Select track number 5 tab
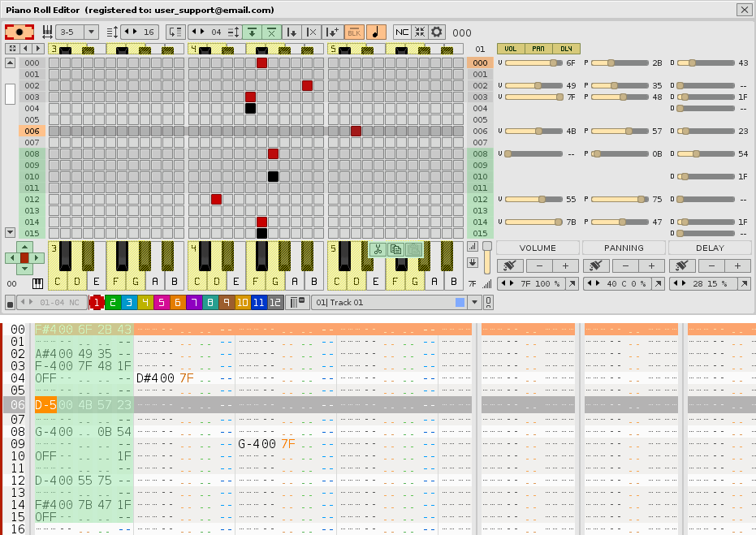The image size is (756, 535). tap(161, 302)
